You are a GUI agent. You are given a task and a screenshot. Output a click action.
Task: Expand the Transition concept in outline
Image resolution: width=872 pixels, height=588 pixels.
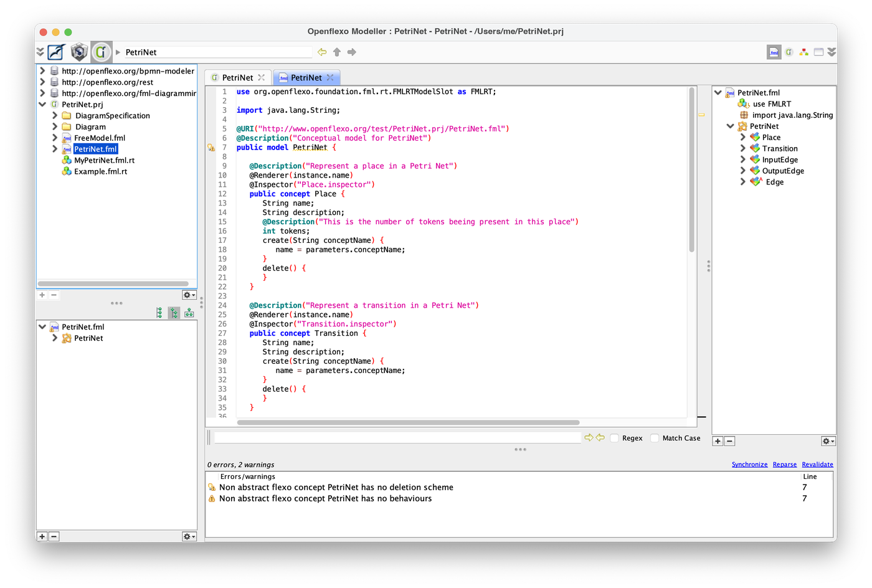742,149
